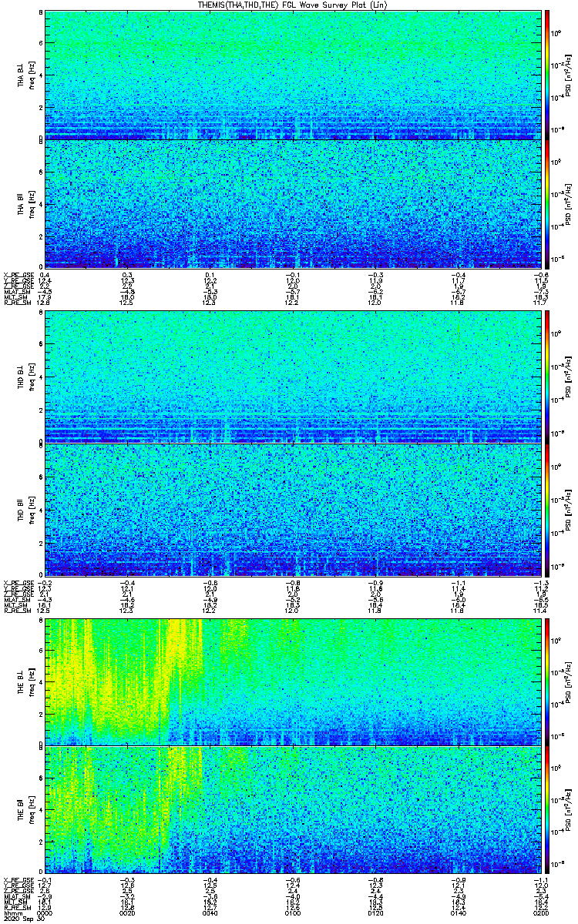578x924 pixels.
Task: Click the color bar beside THE B-parallel panel
Action: tap(547, 809)
